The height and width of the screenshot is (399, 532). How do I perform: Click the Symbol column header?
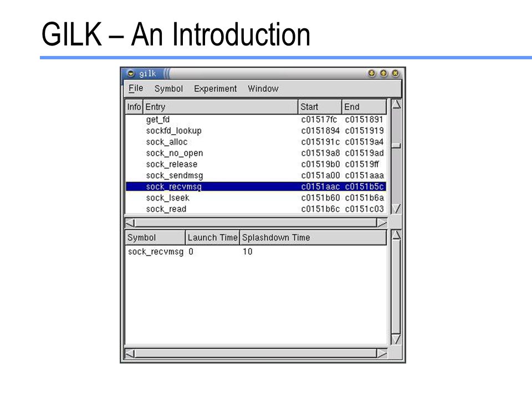click(155, 238)
